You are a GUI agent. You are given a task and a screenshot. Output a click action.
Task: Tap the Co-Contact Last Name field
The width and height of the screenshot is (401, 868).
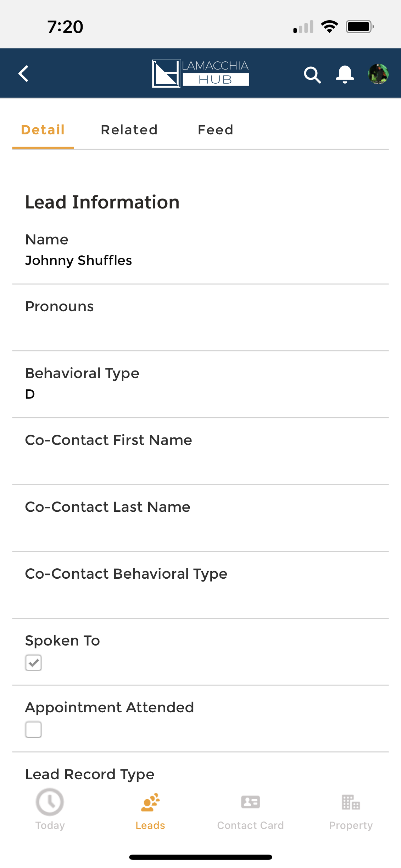pyautogui.click(x=200, y=518)
